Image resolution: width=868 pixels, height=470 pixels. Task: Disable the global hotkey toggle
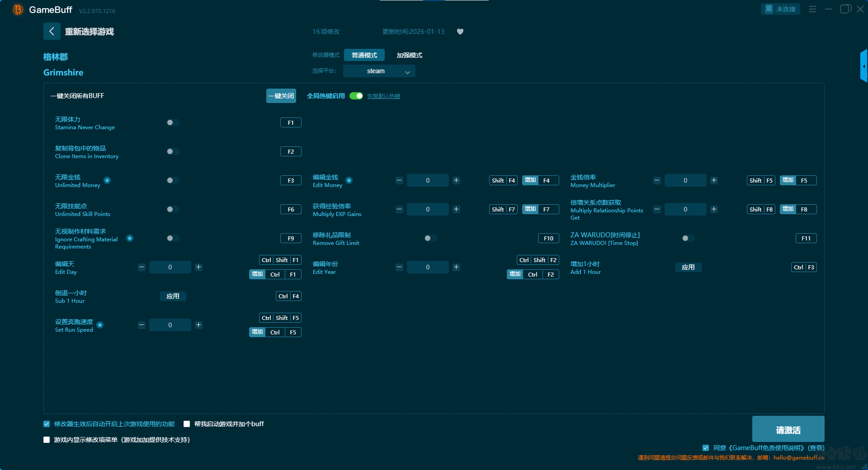coord(356,96)
